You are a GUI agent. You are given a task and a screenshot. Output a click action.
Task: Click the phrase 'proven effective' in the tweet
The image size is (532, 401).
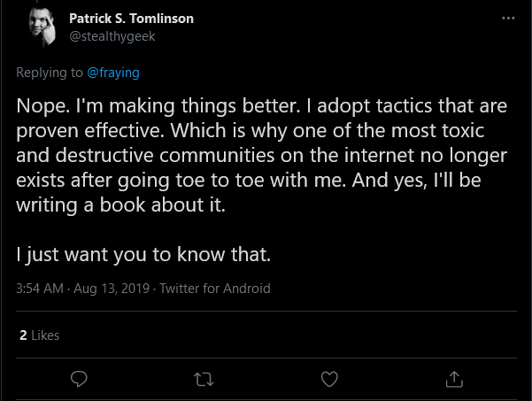pos(90,131)
